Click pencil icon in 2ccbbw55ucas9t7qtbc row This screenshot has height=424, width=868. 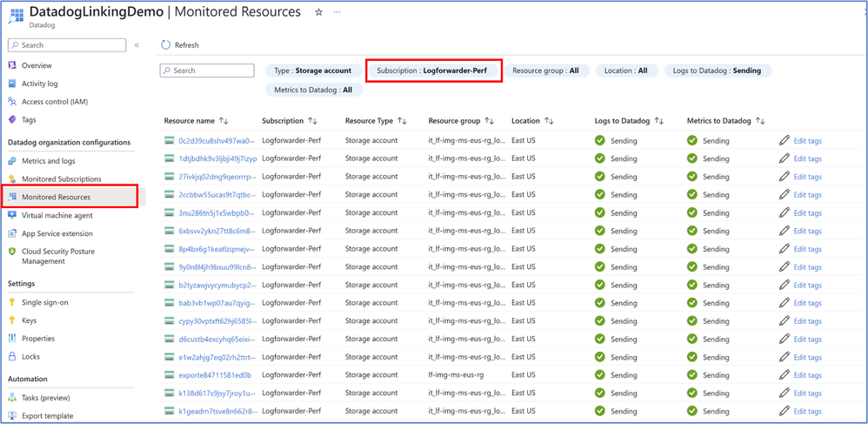point(784,194)
